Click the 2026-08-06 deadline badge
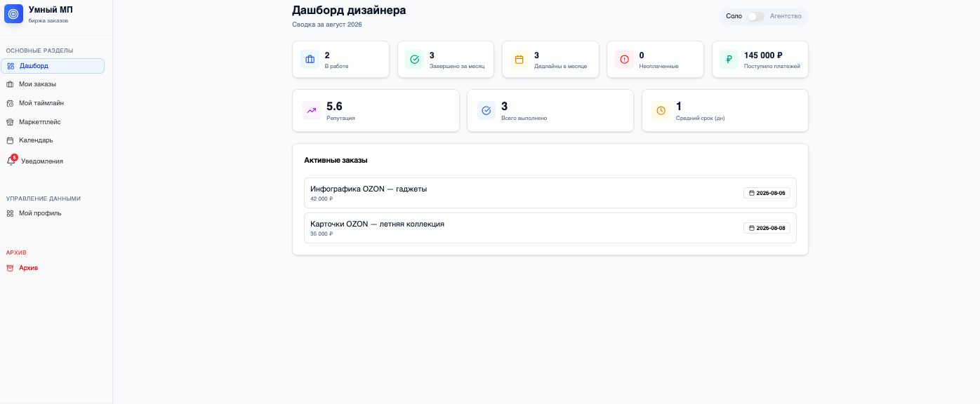 coord(767,193)
